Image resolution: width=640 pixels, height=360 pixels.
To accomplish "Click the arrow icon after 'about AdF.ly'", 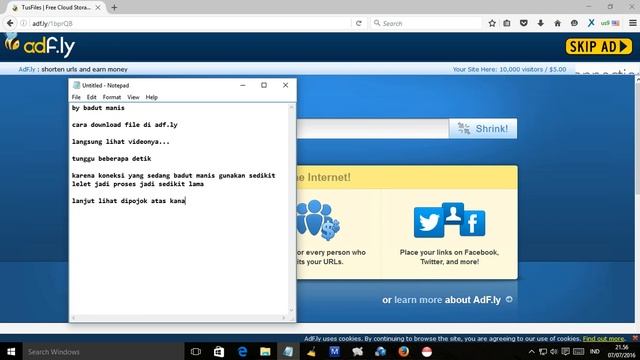I will coord(509,299).
